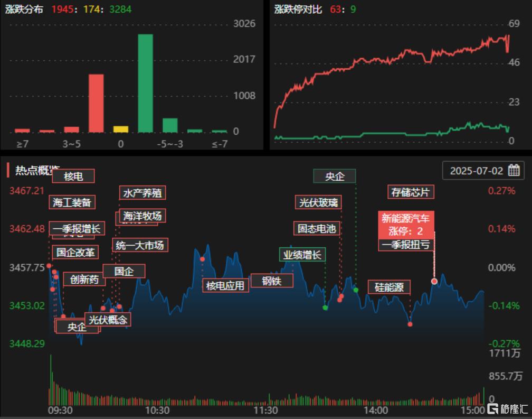Click the 硅能源 tag on chart
Image resolution: width=532 pixels, height=419 pixels.
click(389, 287)
